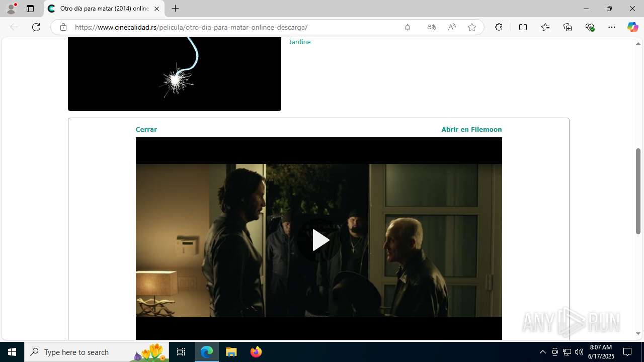644x362 pixels.
Task: Open the network status tray icon
Action: coord(567,352)
